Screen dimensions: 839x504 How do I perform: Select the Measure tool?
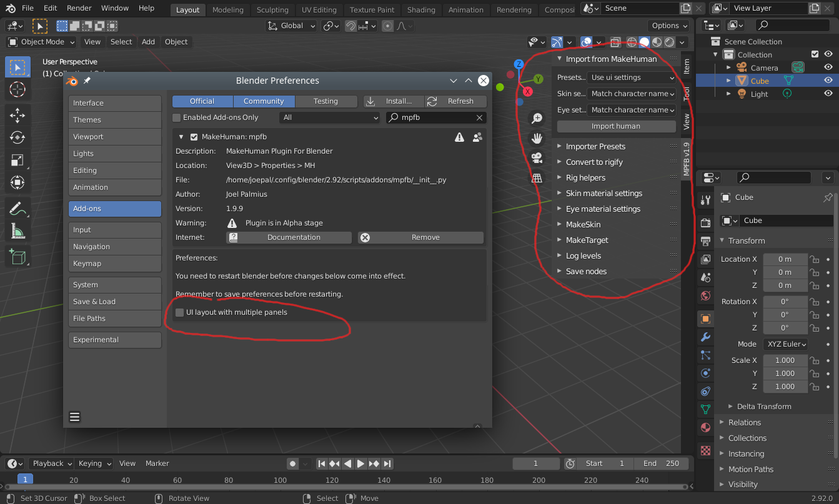pyautogui.click(x=17, y=232)
